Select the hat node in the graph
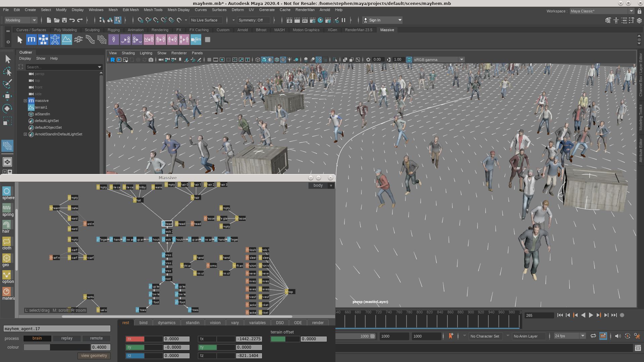The height and width of the screenshot is (362, 644). tap(138, 200)
